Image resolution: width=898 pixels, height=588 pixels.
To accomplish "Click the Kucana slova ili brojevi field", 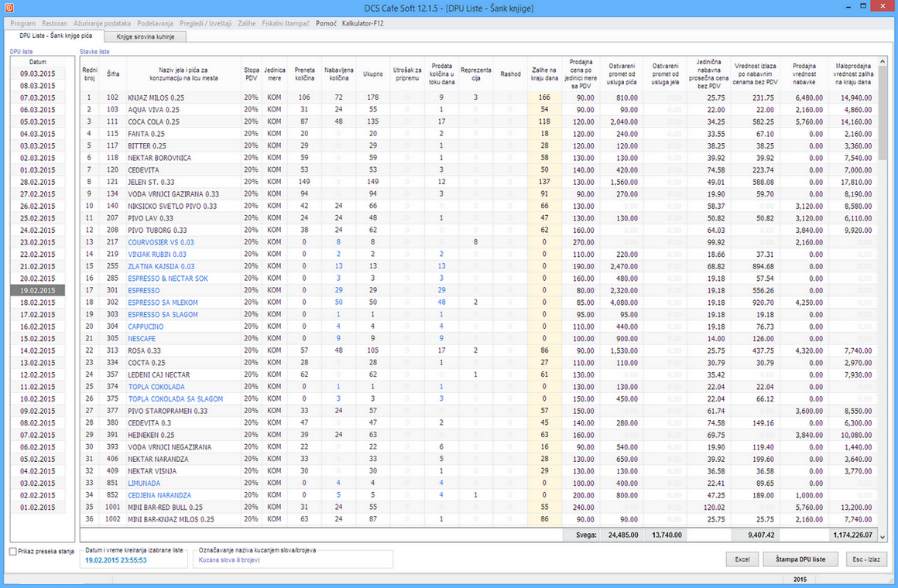I will 294,559.
